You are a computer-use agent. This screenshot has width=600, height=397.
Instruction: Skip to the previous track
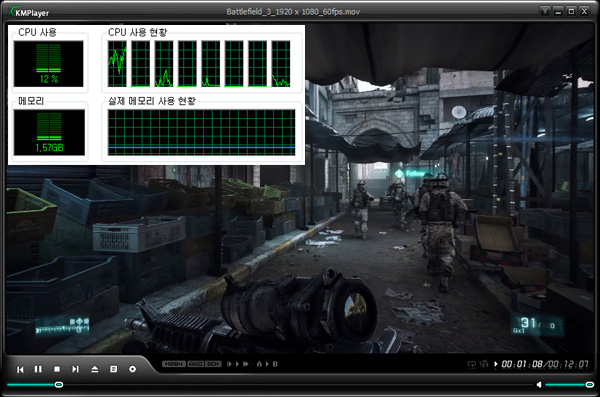pos(20,369)
